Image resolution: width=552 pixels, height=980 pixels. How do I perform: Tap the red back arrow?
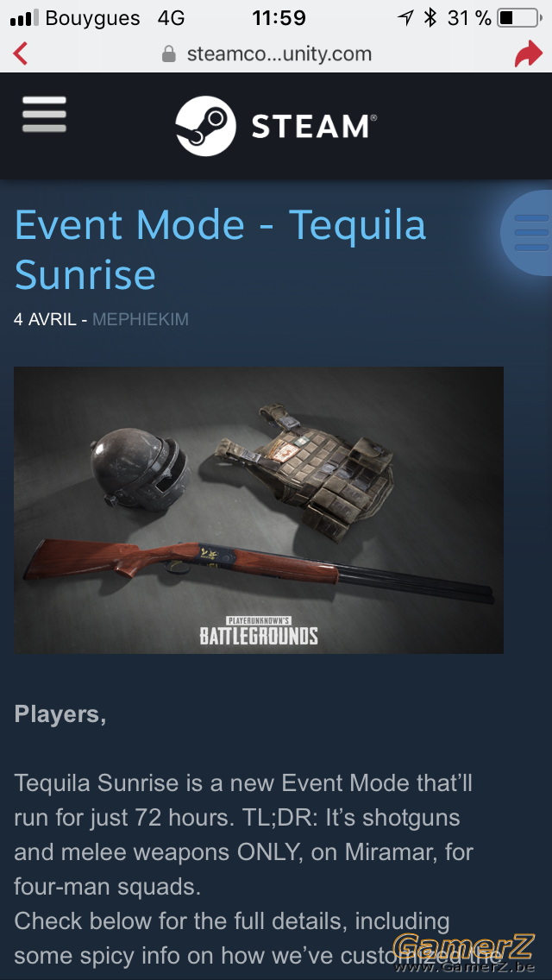click(20, 53)
